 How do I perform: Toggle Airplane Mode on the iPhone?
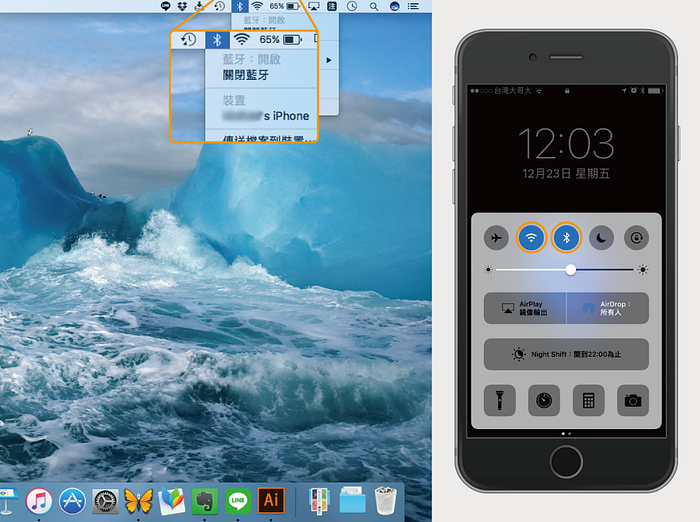coord(496,238)
